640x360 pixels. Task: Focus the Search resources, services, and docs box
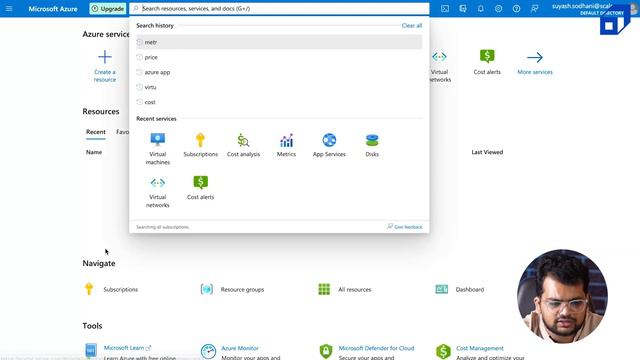pos(279,9)
